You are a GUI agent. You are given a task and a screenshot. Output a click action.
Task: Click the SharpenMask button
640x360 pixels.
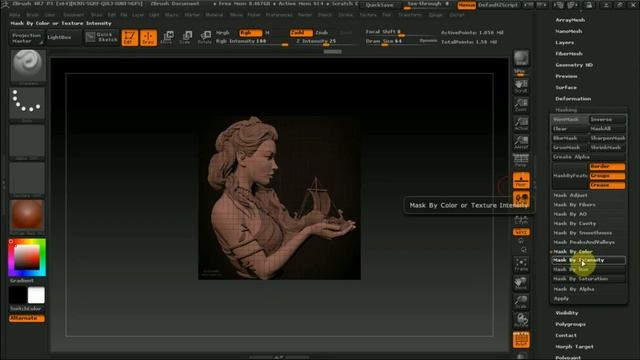pyautogui.click(x=607, y=138)
